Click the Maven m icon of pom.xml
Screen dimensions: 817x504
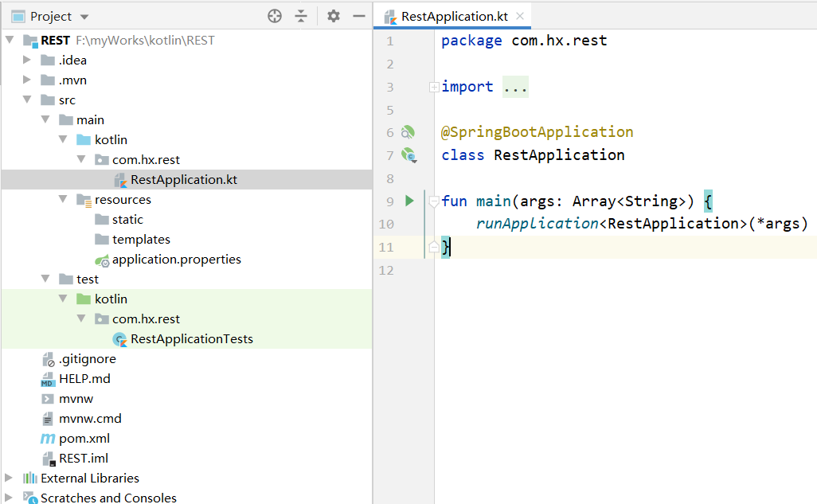pos(48,439)
